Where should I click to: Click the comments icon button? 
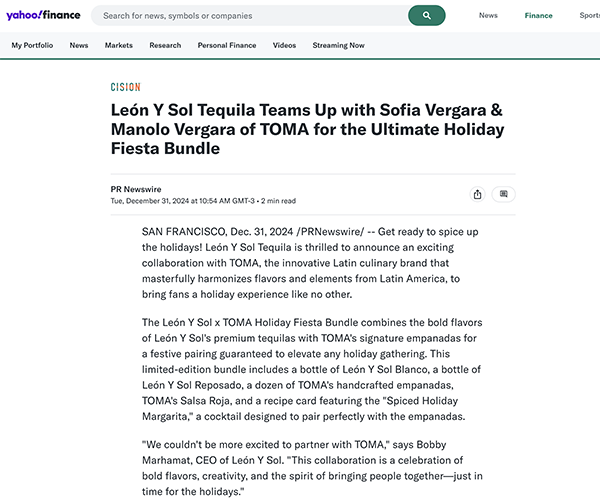pos(504,194)
